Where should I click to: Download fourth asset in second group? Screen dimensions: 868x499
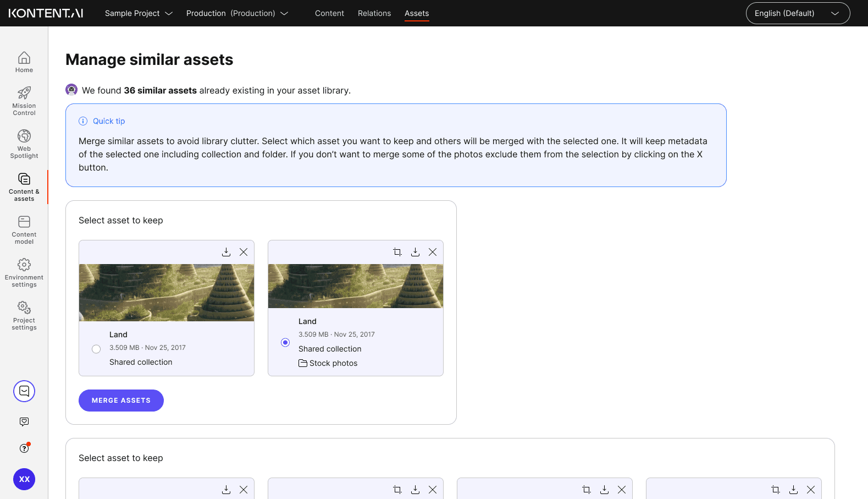click(x=793, y=490)
